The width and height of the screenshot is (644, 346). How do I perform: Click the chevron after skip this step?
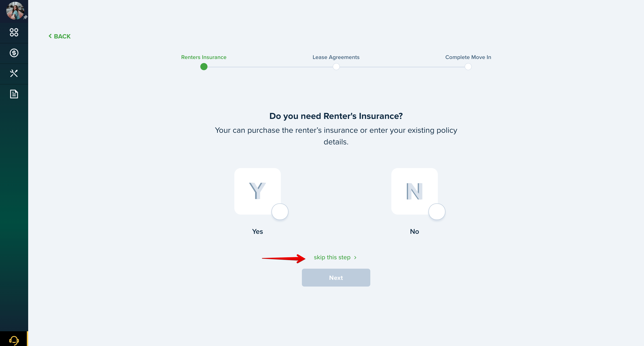[355, 257]
